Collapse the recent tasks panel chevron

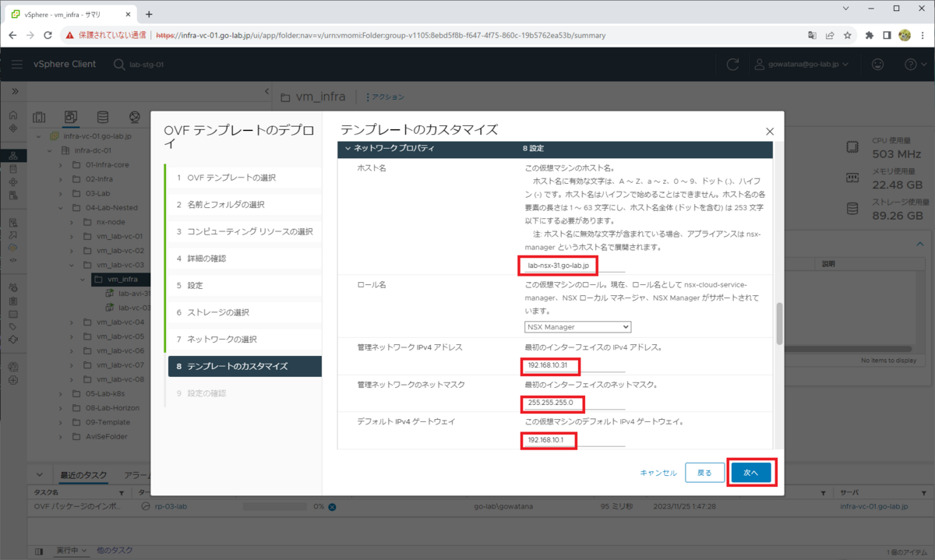pos(39,475)
